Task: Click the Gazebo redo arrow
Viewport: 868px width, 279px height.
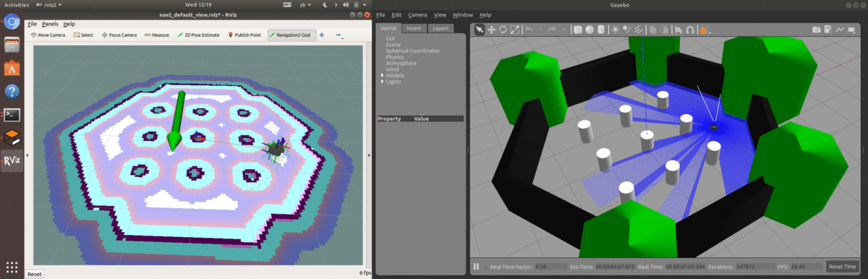Action: (552, 30)
